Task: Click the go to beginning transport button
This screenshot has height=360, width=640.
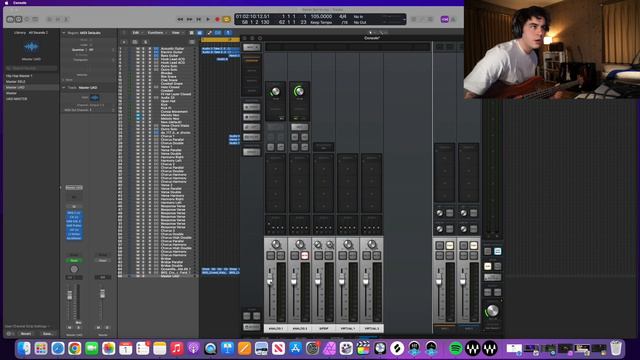Action: click(x=199, y=19)
